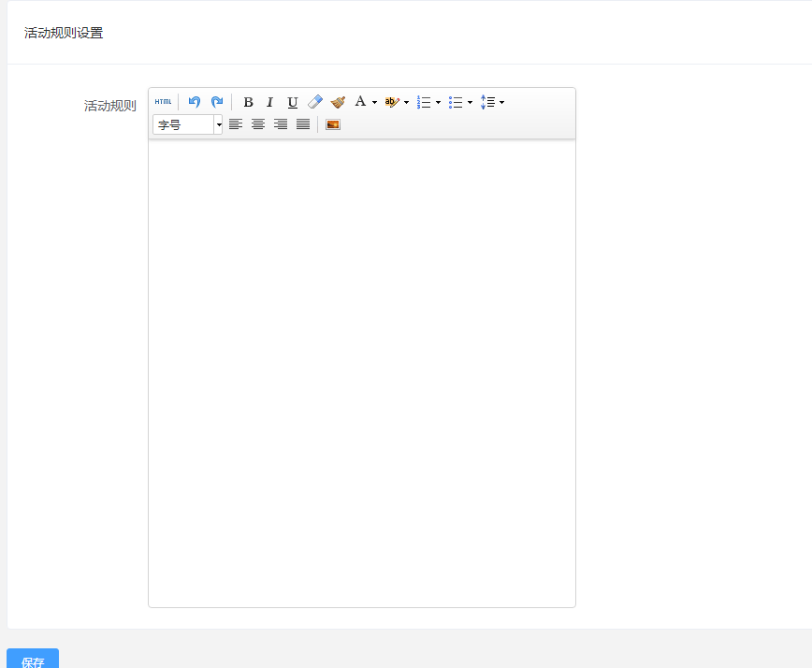Activate the format painter brush

coord(338,102)
